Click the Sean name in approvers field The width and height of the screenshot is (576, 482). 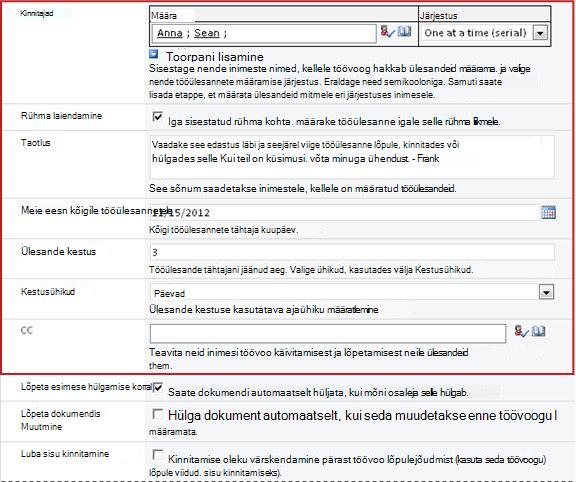tap(207, 33)
